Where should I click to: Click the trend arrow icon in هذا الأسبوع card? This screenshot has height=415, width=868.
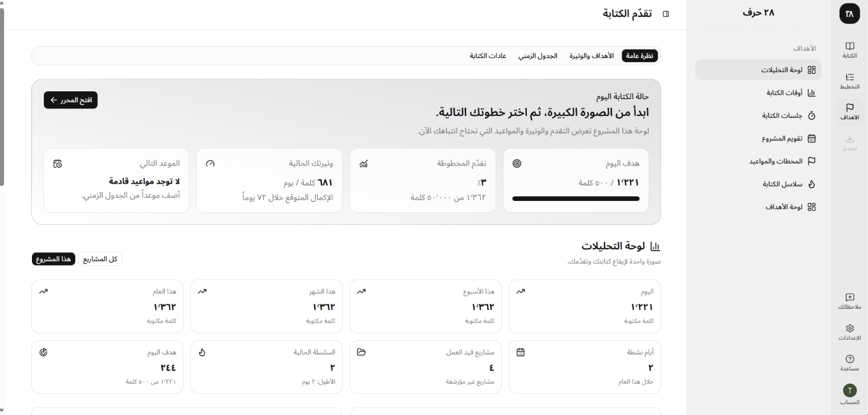[361, 291]
